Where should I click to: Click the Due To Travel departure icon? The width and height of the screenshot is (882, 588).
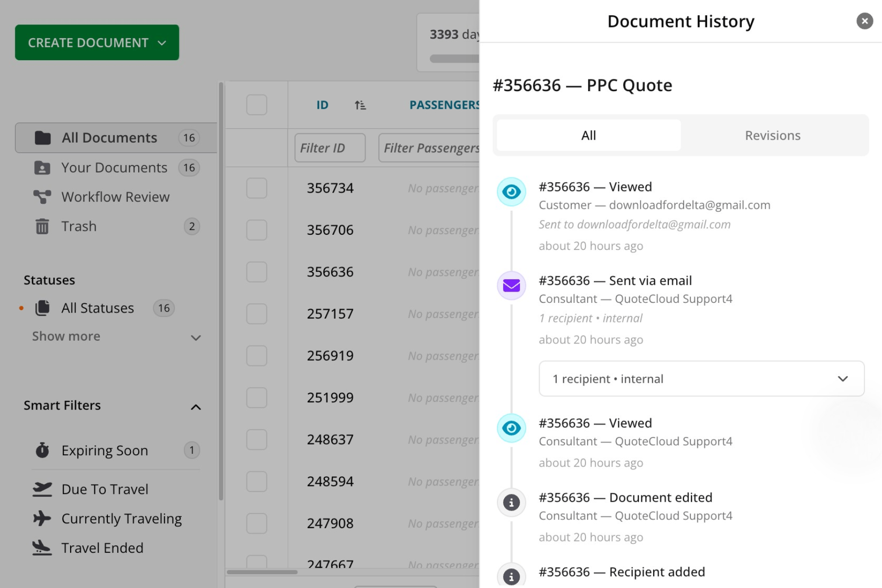[42, 489]
